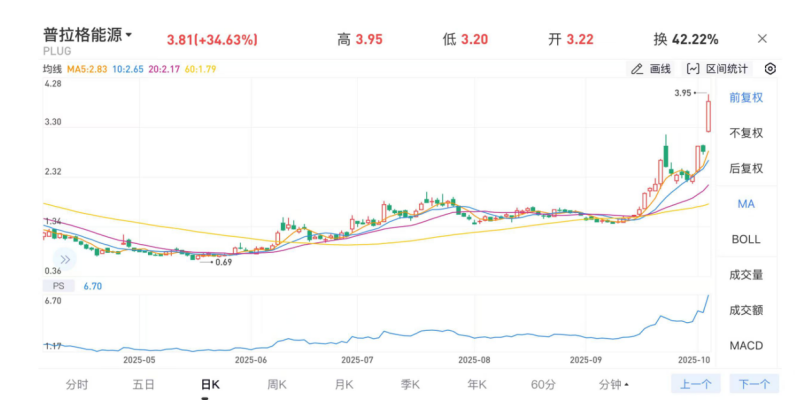The image size is (795, 420).
Task: Select 后复权 backward adjustment option
Action: pos(745,168)
